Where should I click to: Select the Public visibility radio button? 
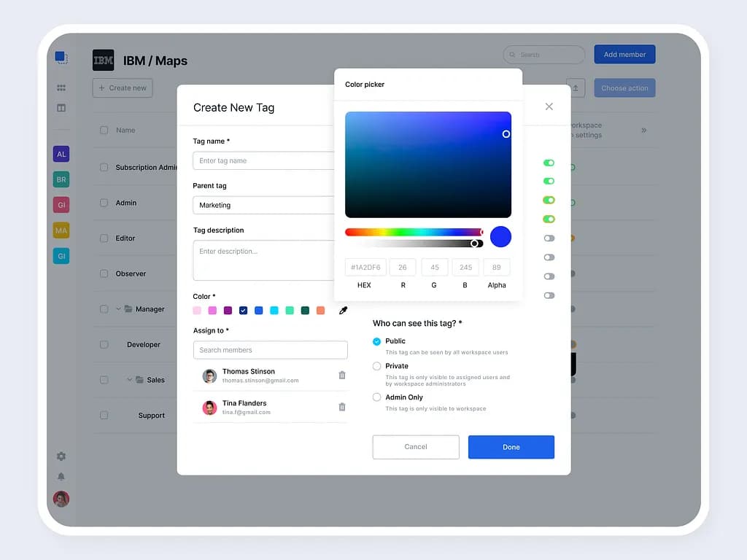pyautogui.click(x=376, y=341)
